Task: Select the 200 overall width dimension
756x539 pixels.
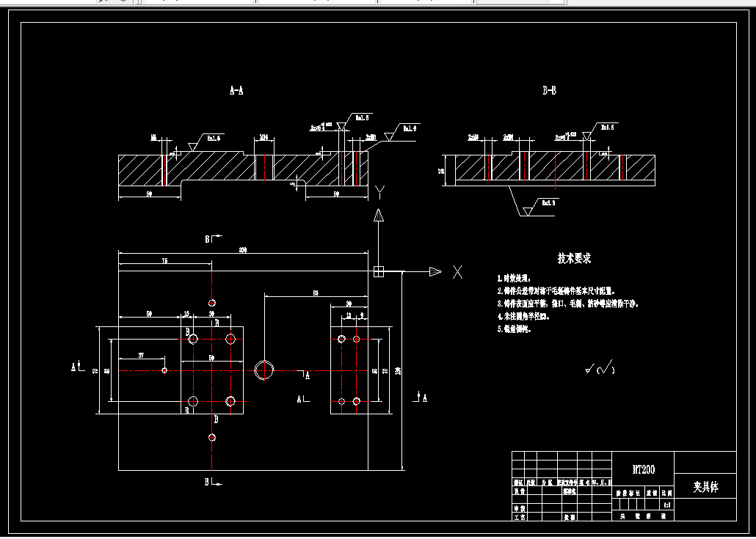Action: click(243, 250)
